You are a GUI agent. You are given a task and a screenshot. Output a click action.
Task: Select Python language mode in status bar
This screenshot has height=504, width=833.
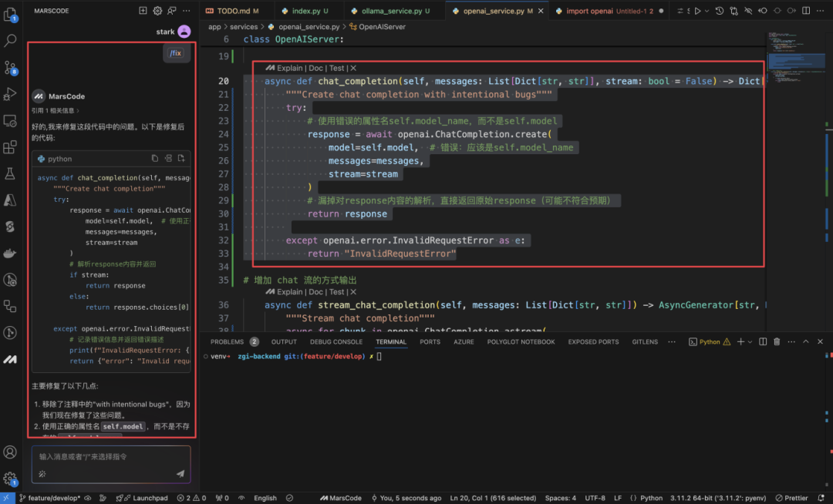tap(651, 498)
